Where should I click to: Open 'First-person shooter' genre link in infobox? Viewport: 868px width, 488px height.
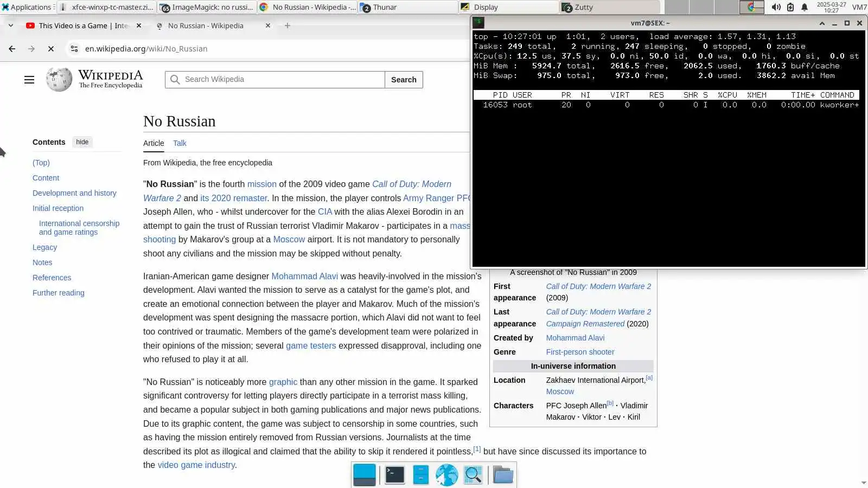(x=580, y=352)
